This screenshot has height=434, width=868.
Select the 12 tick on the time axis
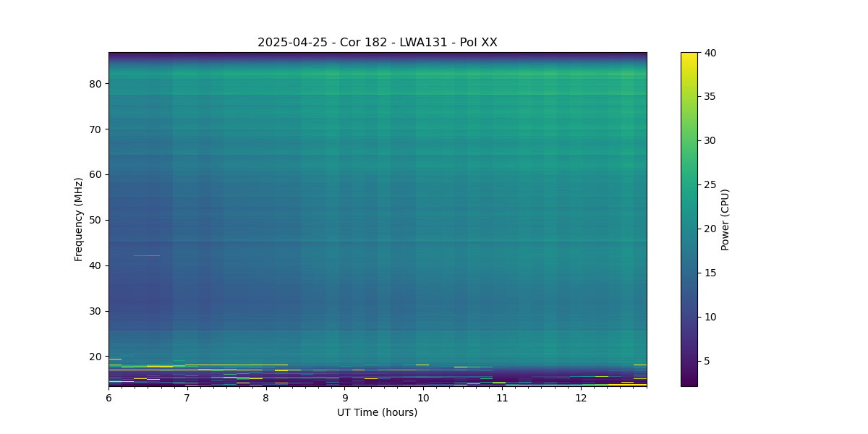coord(580,398)
